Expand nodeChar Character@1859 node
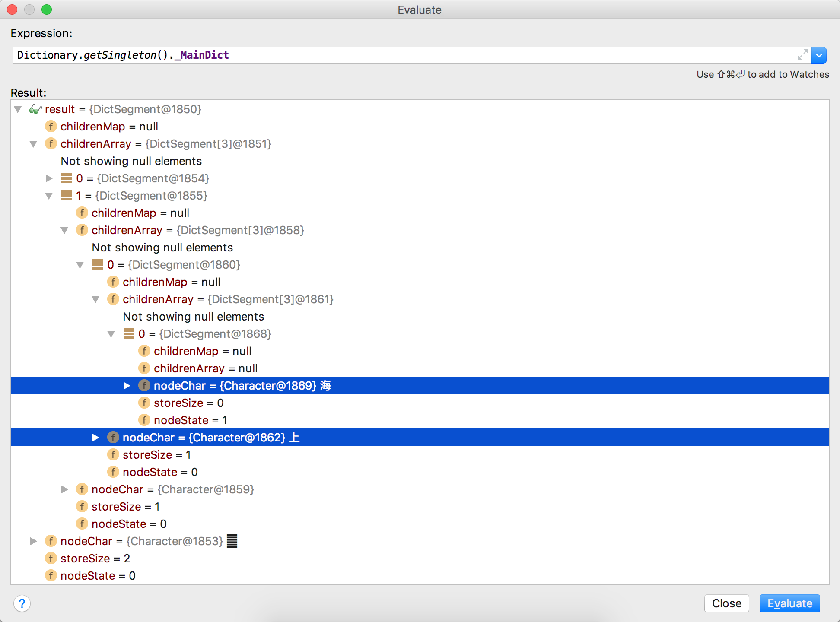Viewport: 840px width, 622px height. pos(65,489)
